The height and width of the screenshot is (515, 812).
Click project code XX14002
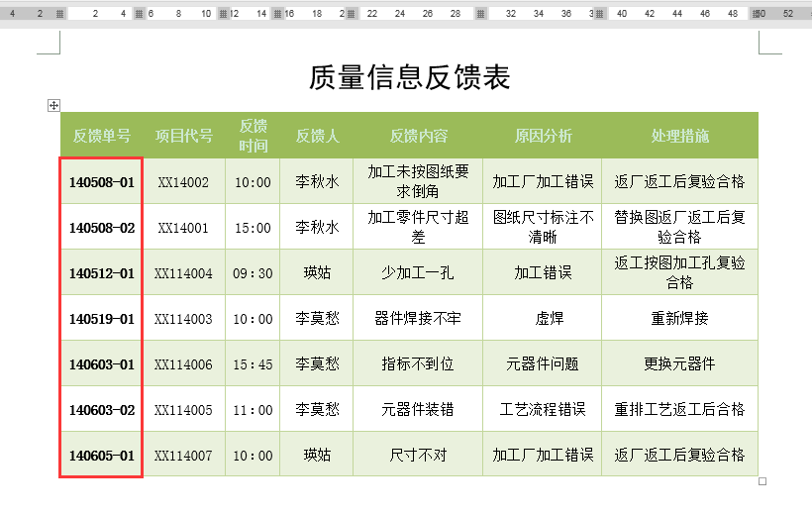coord(183,182)
